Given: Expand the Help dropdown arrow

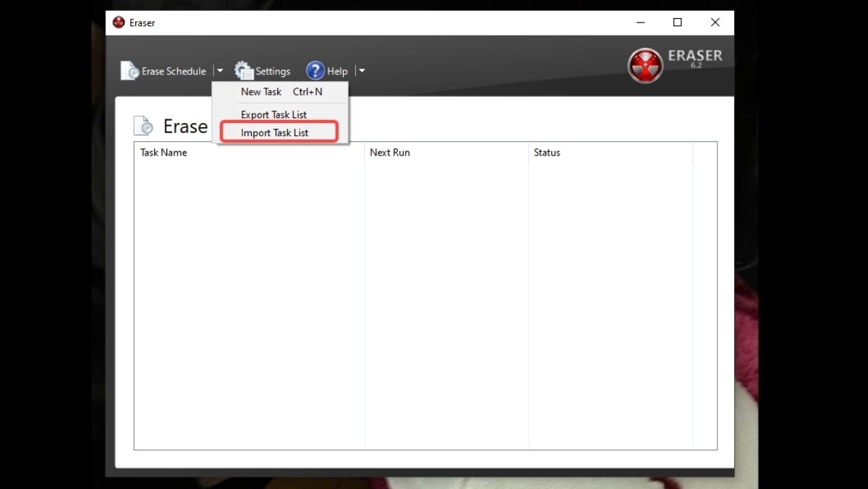Looking at the screenshot, I should tap(362, 71).
